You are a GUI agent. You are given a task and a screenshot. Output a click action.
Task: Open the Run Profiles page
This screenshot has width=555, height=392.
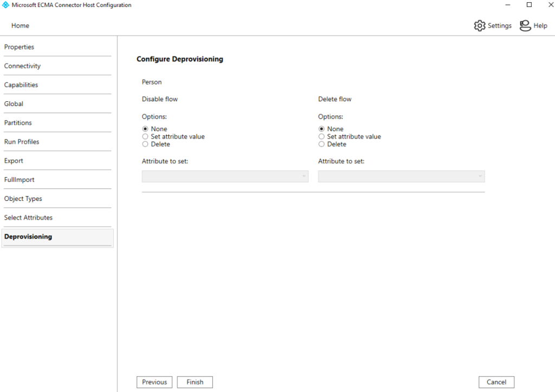click(22, 141)
